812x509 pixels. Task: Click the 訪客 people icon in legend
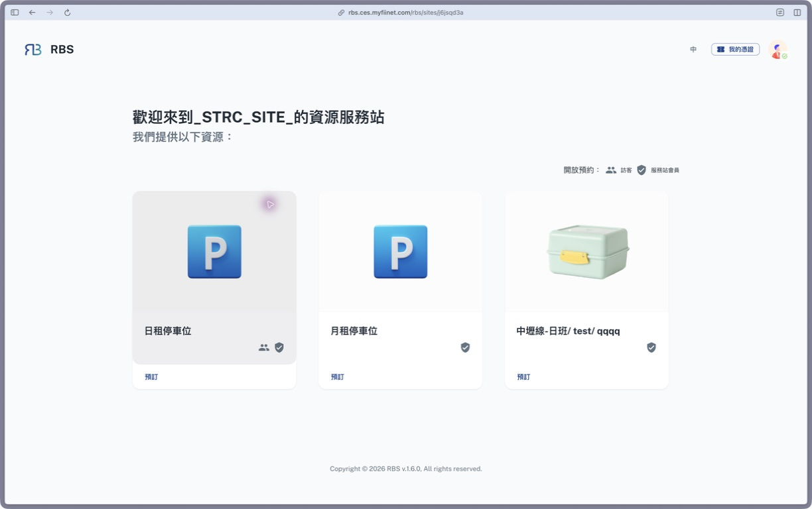tap(611, 170)
